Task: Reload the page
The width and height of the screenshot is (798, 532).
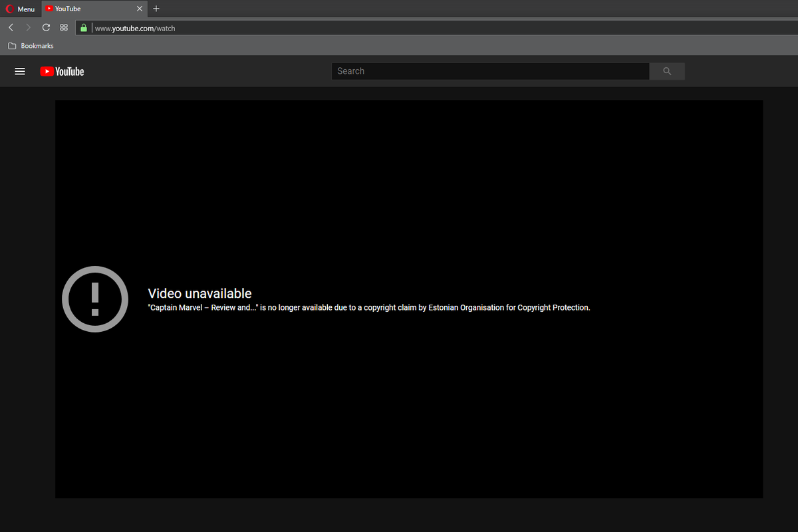Action: [x=46, y=28]
